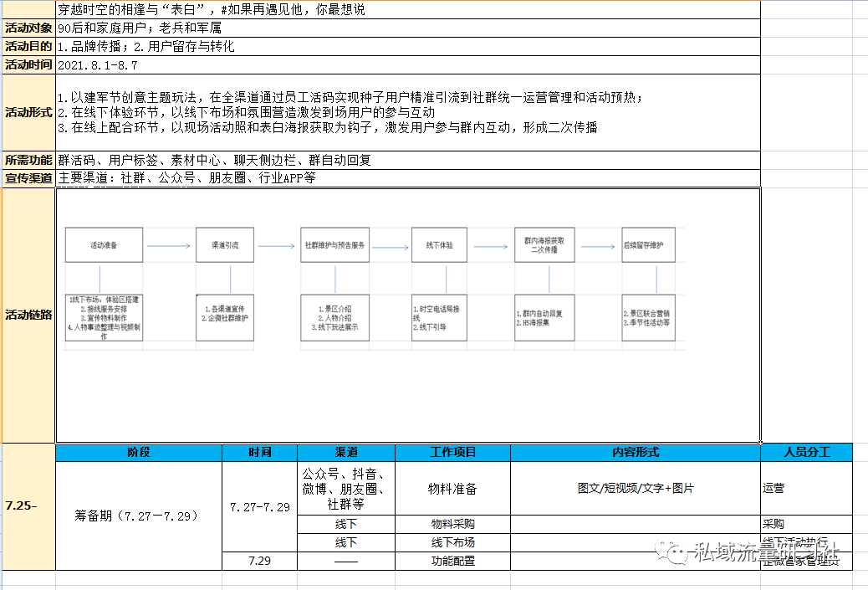Click the 时间 column header
This screenshot has width=868, height=590.
[259, 452]
